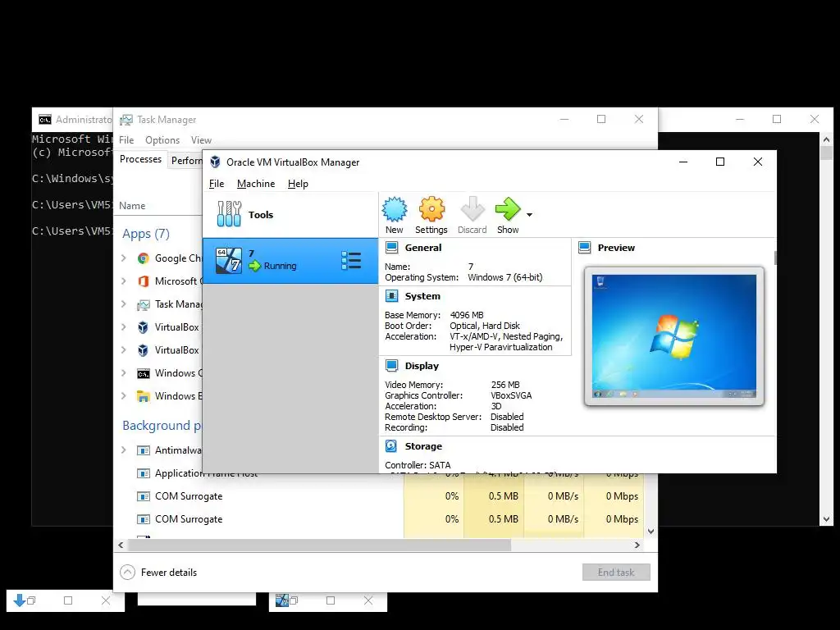Click the Background processes heading
Image resolution: width=840 pixels, height=630 pixels.
click(x=162, y=426)
